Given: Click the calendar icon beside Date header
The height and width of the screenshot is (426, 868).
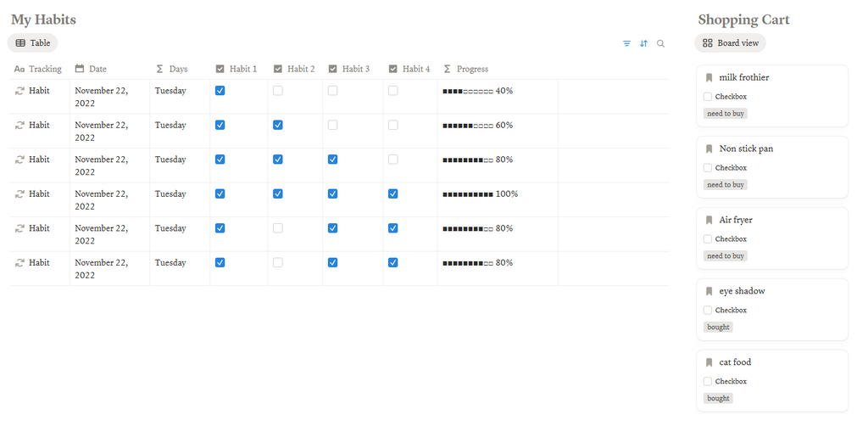Looking at the screenshot, I should pos(80,69).
